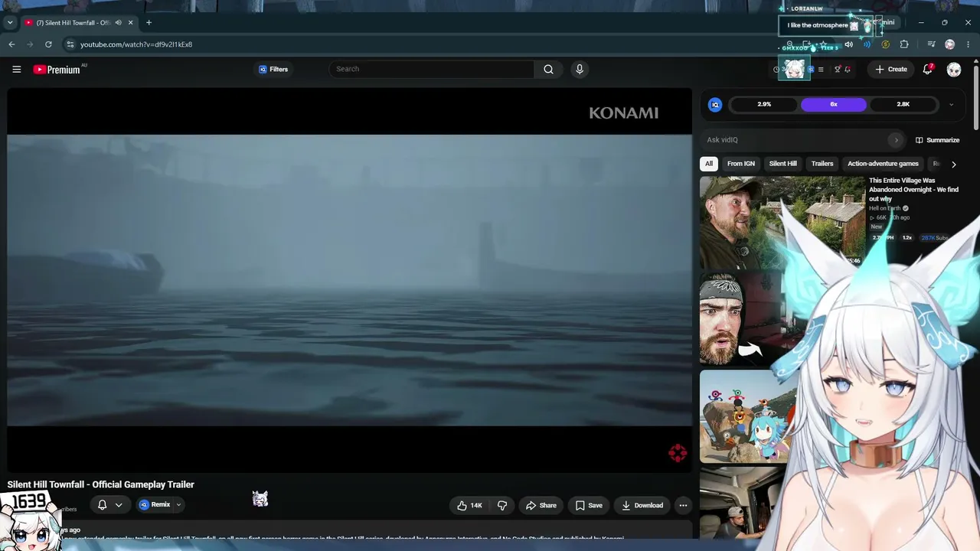Go to the YouTube Premium home logo

(x=57, y=70)
